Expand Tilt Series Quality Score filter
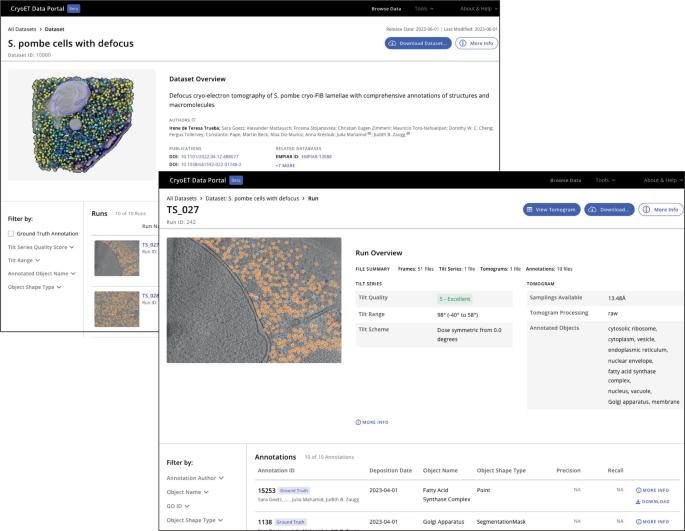The image size is (685, 531). (x=41, y=247)
